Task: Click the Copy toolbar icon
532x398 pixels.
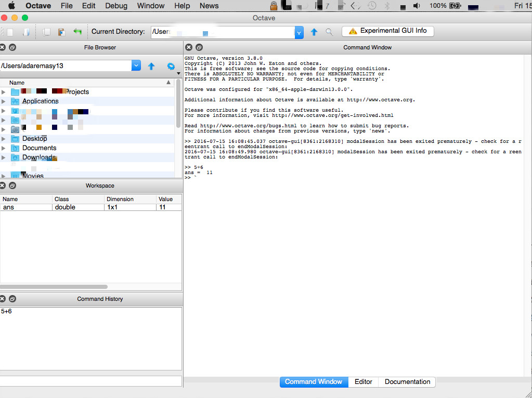Action: point(46,32)
